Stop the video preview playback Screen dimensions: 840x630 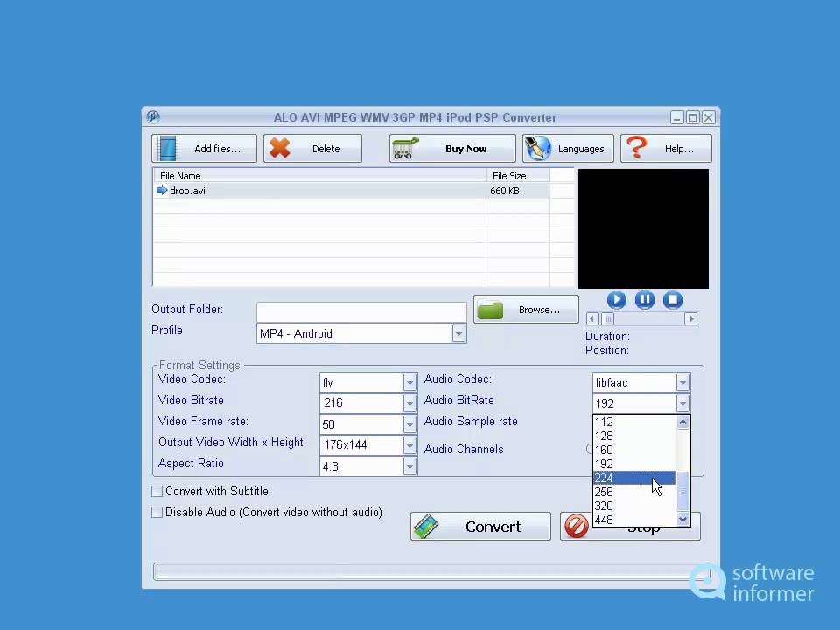pos(673,300)
